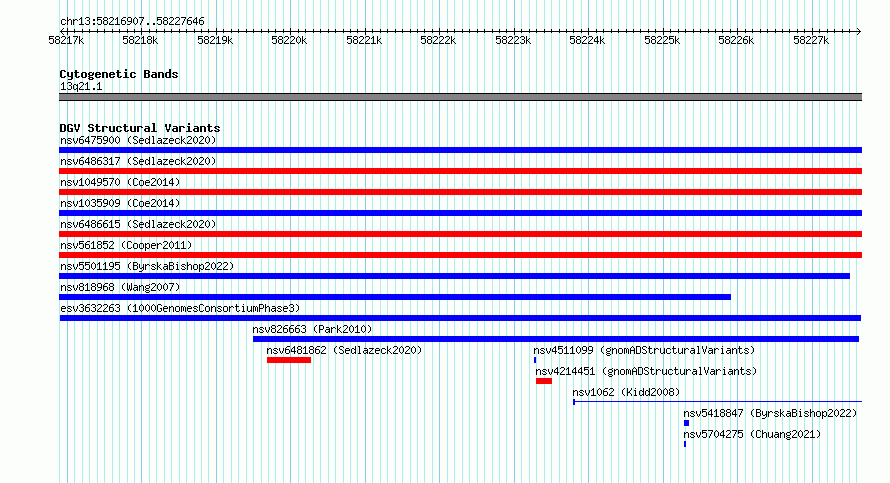This screenshot has height=483, width=890.
Task: Open nsv5418847 (ByrskaBishop2022) label
Action: tap(770, 413)
